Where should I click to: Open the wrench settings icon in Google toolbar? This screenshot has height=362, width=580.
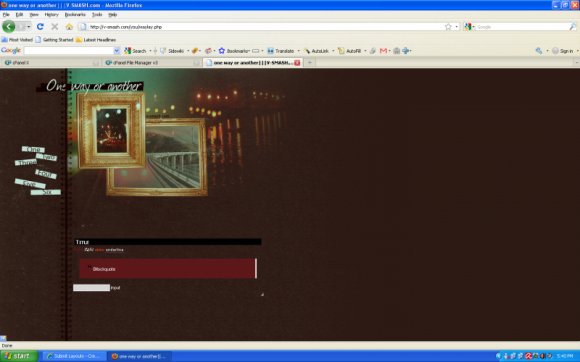point(539,51)
